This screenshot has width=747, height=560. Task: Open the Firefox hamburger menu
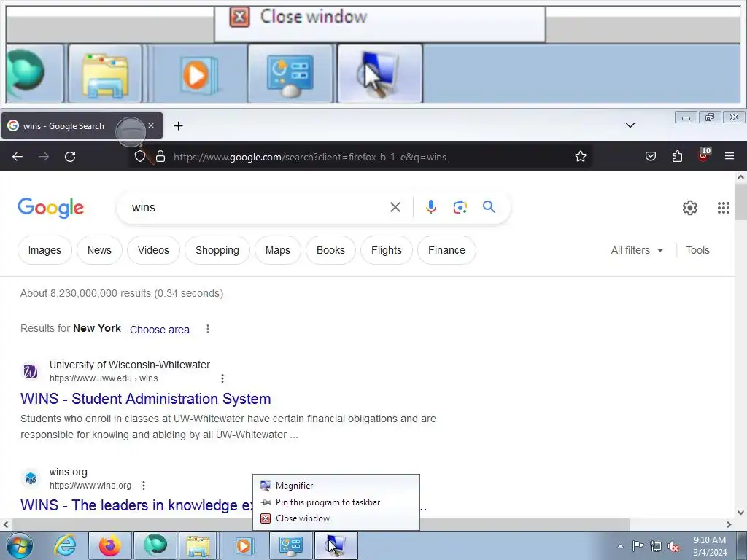click(x=729, y=156)
